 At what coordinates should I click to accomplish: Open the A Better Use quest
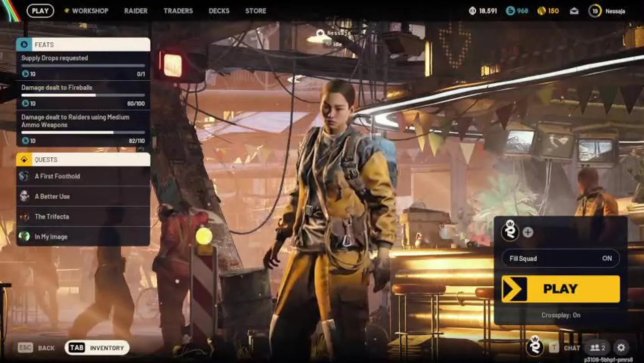tap(83, 196)
